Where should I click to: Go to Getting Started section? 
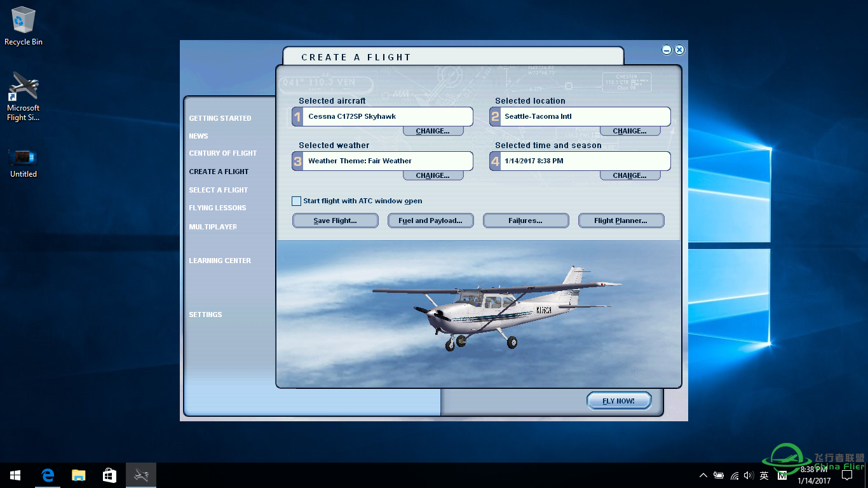[220, 118]
